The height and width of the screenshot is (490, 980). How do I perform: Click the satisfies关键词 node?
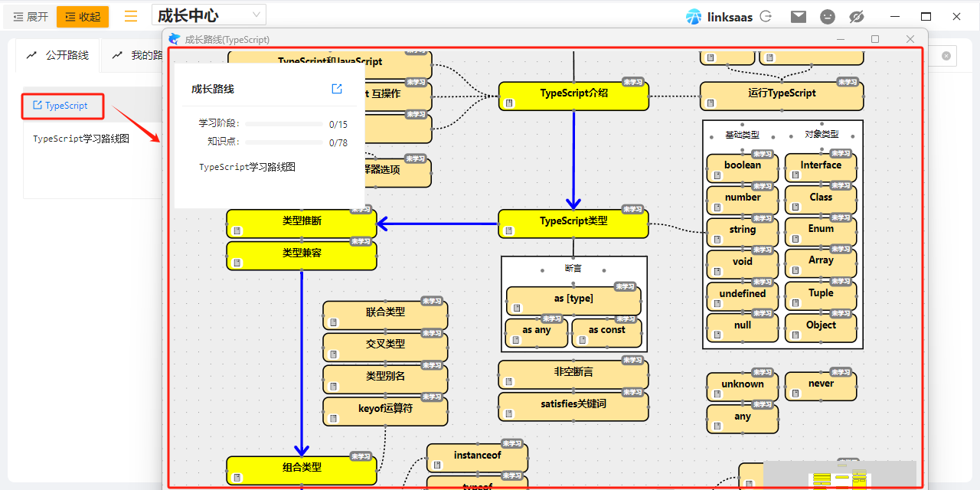(x=573, y=407)
